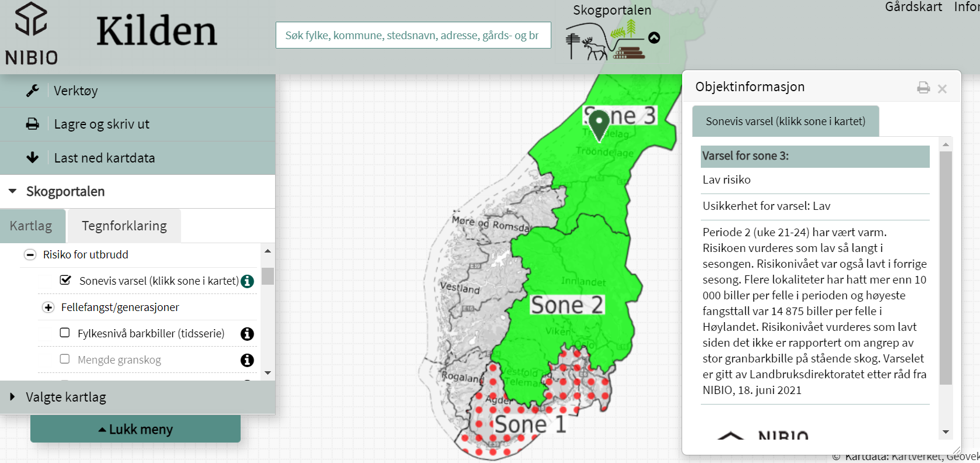Open the Verktøy menu
This screenshot has width=980, height=463.
point(137,91)
